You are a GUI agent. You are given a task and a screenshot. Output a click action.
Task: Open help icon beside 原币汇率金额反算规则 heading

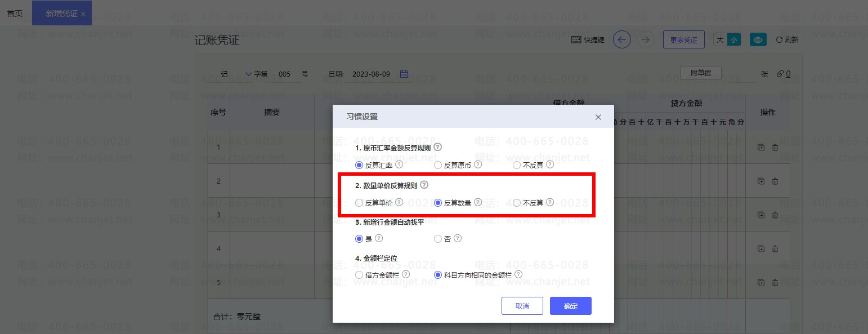click(438, 147)
